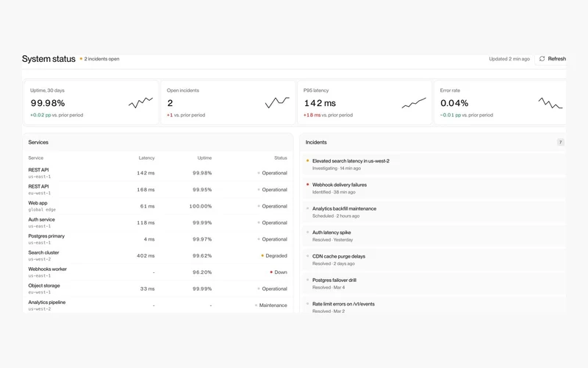Click the 402 ms latency value
Screen dimensions: 588x368
coord(146,255)
